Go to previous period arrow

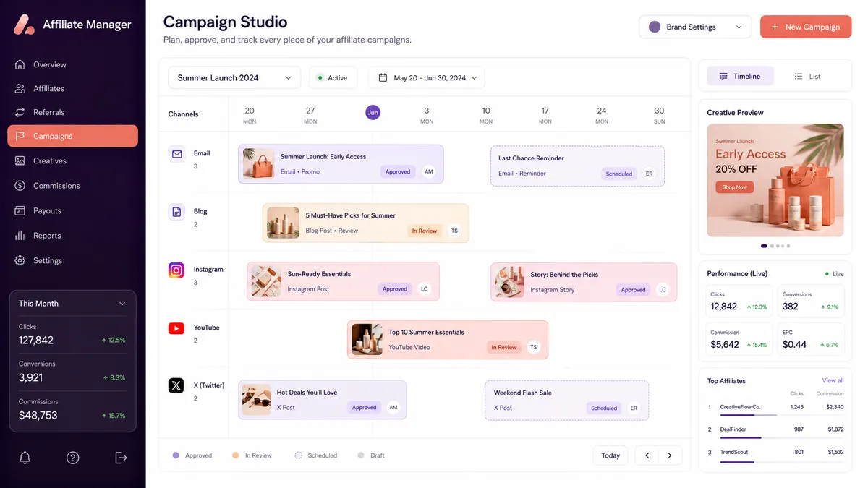[647, 455]
